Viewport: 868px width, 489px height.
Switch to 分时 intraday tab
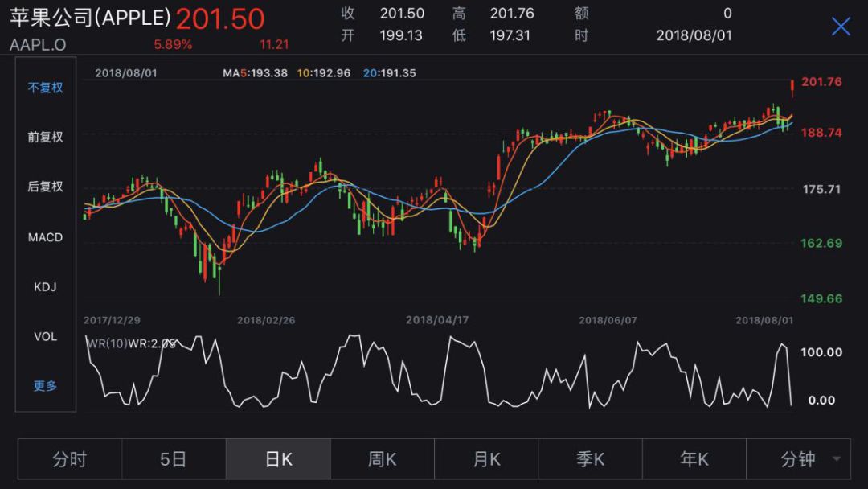pyautogui.click(x=70, y=459)
